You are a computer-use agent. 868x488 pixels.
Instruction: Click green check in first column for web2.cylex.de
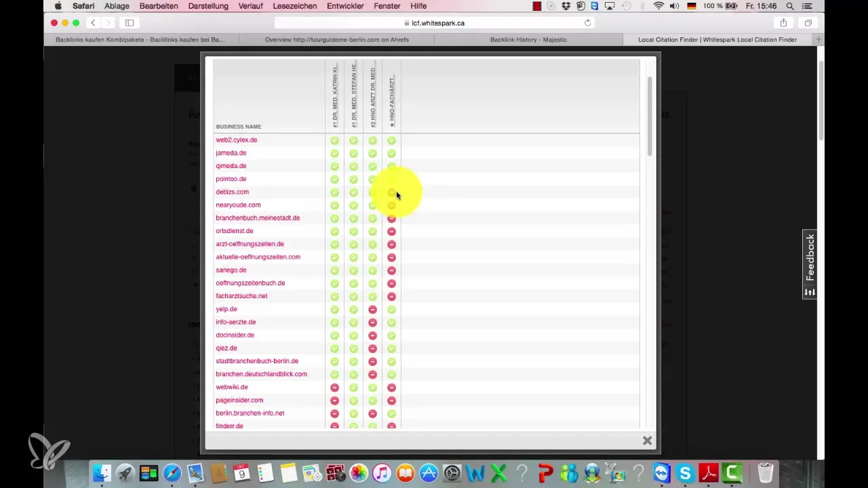pyautogui.click(x=334, y=140)
